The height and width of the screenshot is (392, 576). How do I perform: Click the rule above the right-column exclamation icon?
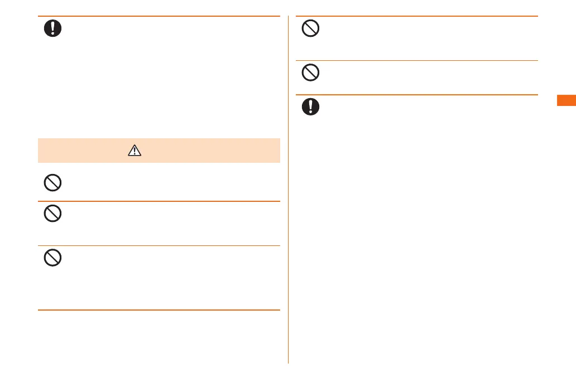click(x=416, y=95)
